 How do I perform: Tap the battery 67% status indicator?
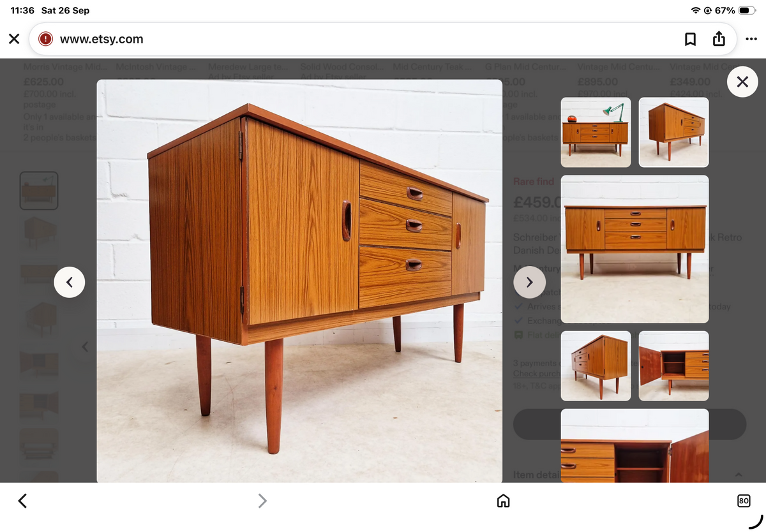coord(735,11)
